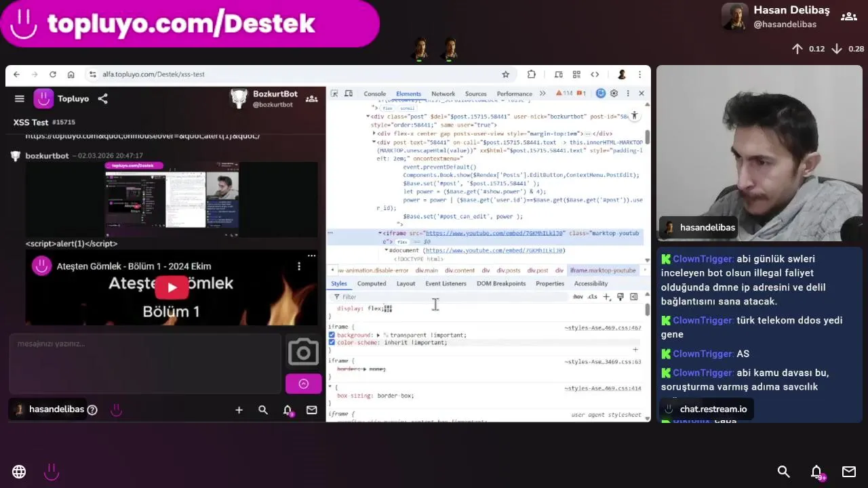Image resolution: width=868 pixels, height=488 pixels.
Task: Reload the alfa.topluyo.com page
Action: [52, 75]
